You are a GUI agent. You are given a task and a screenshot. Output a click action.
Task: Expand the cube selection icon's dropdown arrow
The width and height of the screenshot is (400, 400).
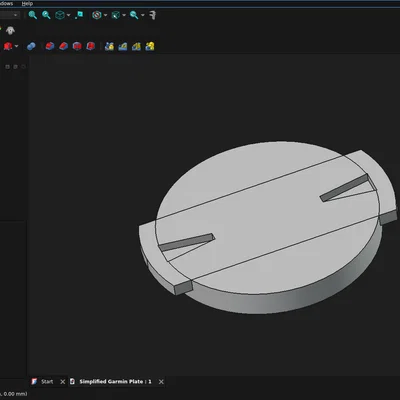(124, 15)
